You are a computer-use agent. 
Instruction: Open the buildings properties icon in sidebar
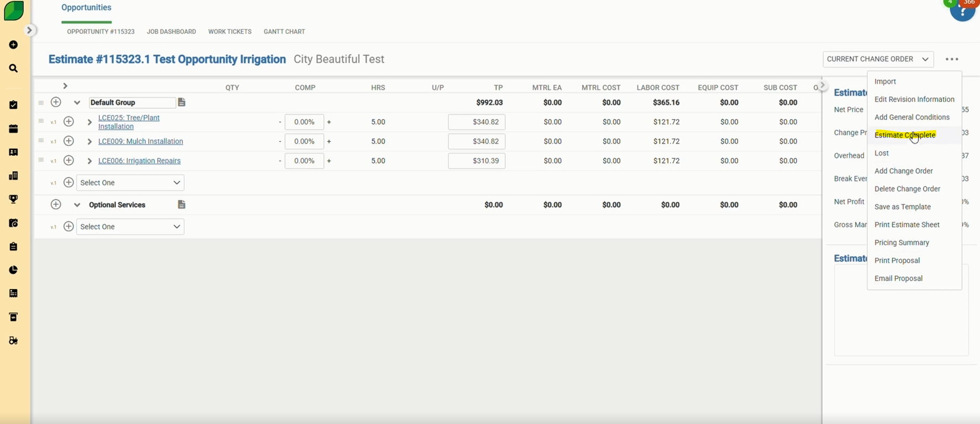13,176
